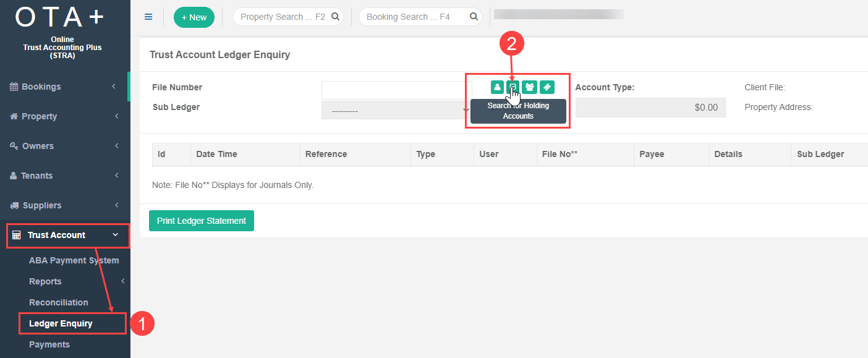868x358 pixels.
Task: Open the Reports submenu item
Action: (x=45, y=281)
